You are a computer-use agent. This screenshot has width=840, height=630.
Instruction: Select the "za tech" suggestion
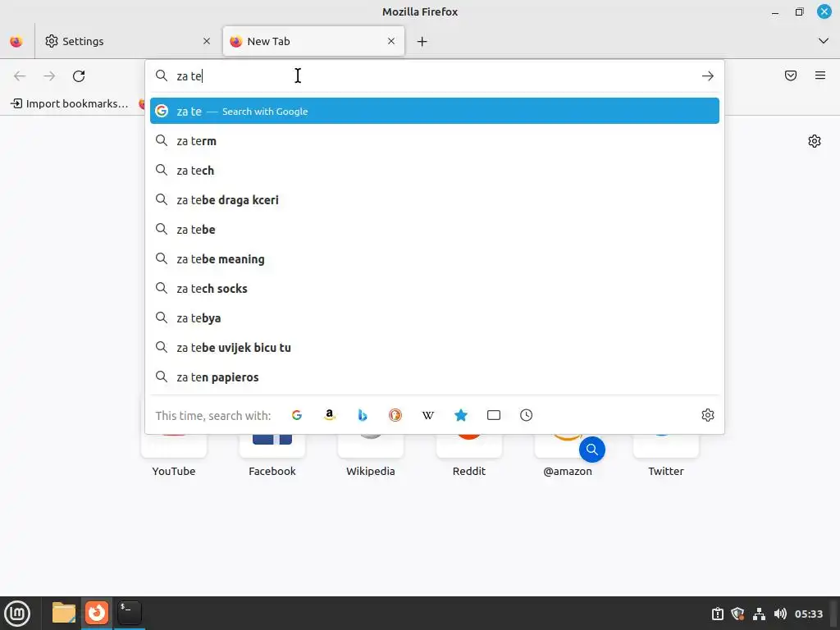pos(435,171)
